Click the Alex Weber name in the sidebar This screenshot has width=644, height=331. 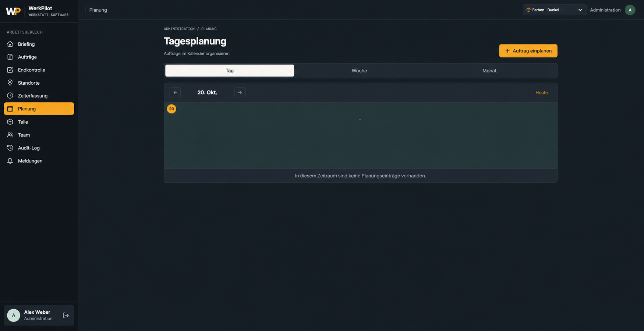(37, 312)
